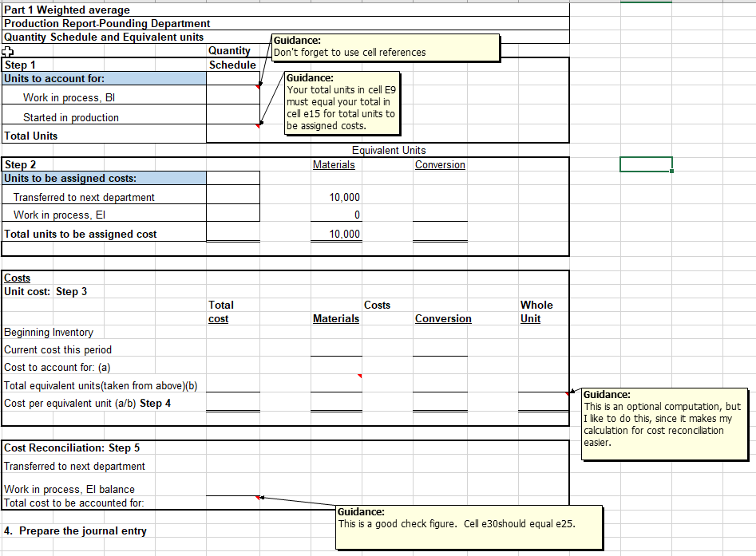Click the 'Total Units' label cell
The width and height of the screenshot is (756, 556).
pos(104,136)
